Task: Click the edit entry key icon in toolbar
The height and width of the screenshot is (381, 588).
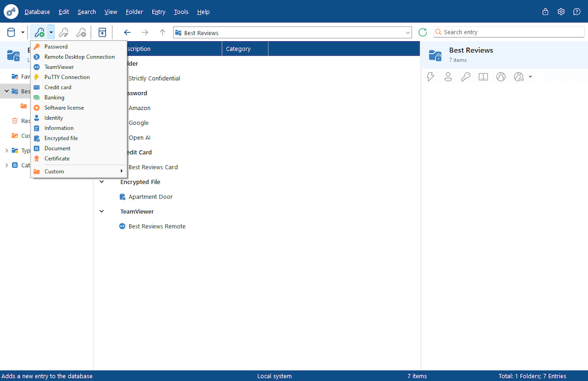Action: 64,32
